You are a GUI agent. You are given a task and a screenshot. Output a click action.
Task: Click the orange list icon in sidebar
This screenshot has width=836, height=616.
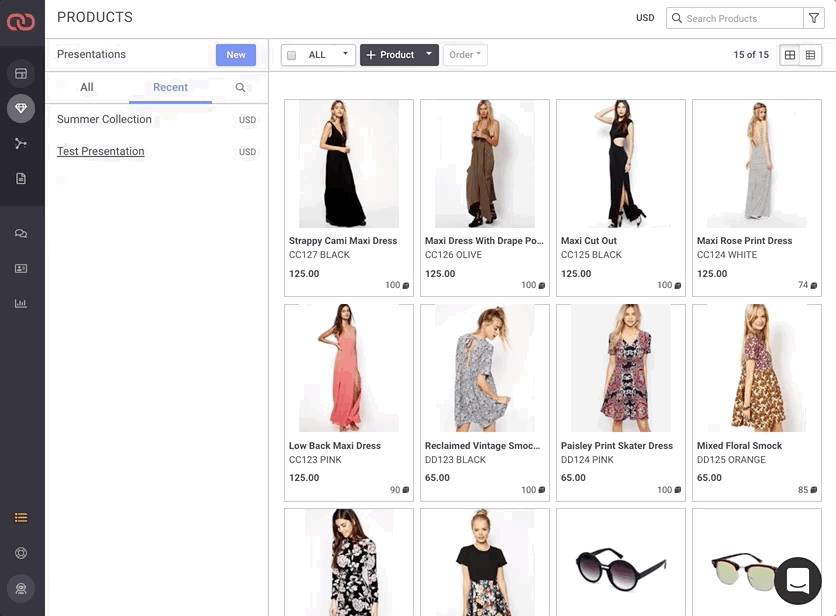(21, 518)
